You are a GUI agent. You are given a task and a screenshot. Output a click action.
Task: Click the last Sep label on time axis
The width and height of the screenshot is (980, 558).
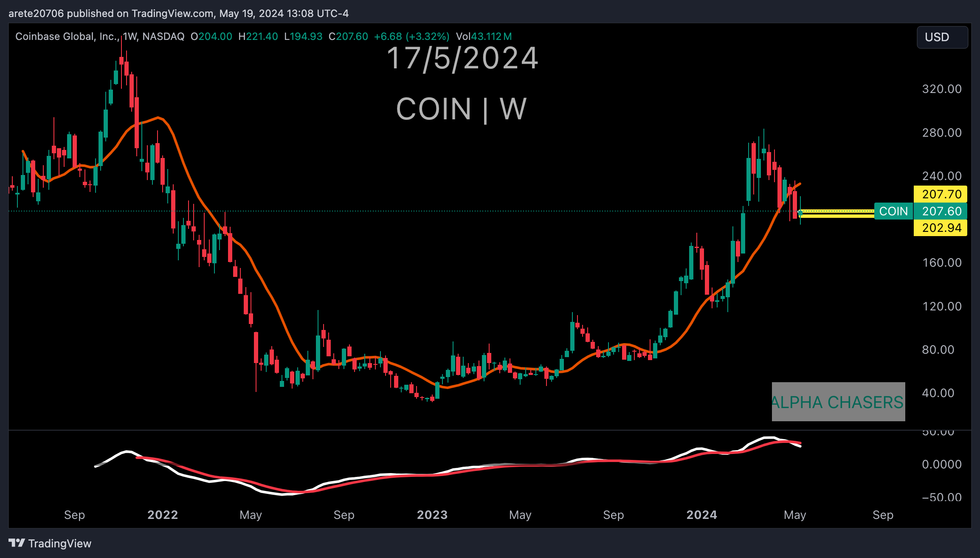coord(883,515)
